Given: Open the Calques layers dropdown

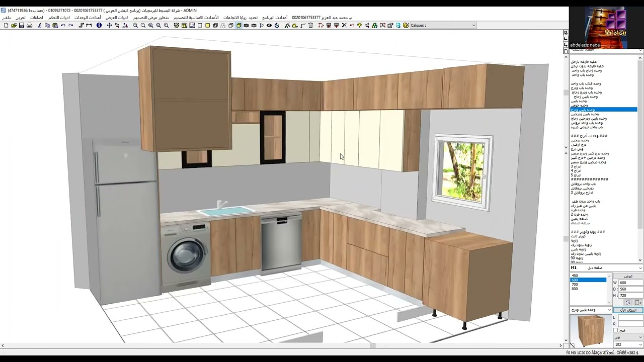Looking at the screenshot, I should pyautogui.click(x=443, y=25).
